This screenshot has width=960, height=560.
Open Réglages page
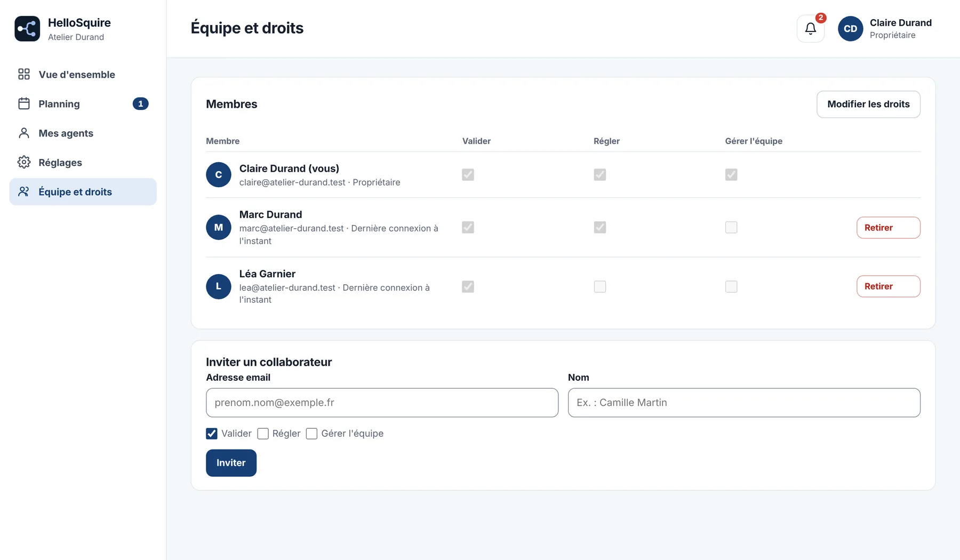pos(83,162)
